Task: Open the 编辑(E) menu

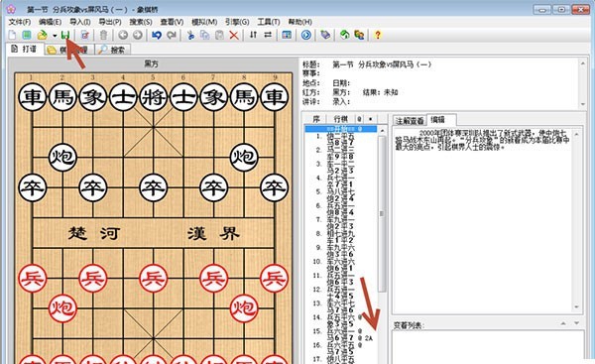Action: pyautogui.click(x=51, y=22)
